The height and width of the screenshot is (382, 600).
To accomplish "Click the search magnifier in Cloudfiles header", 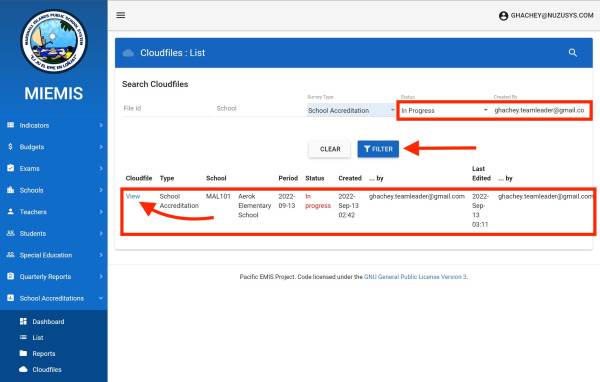I will (572, 53).
